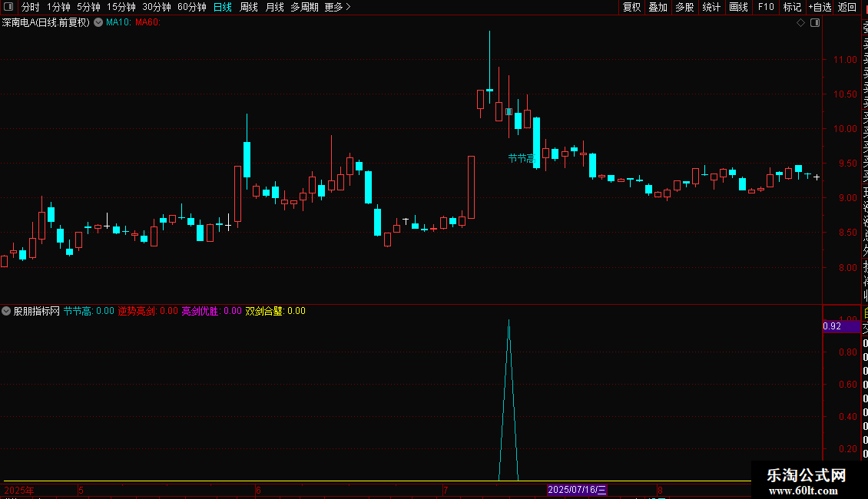Select the 1分钟 period

click(x=58, y=7)
